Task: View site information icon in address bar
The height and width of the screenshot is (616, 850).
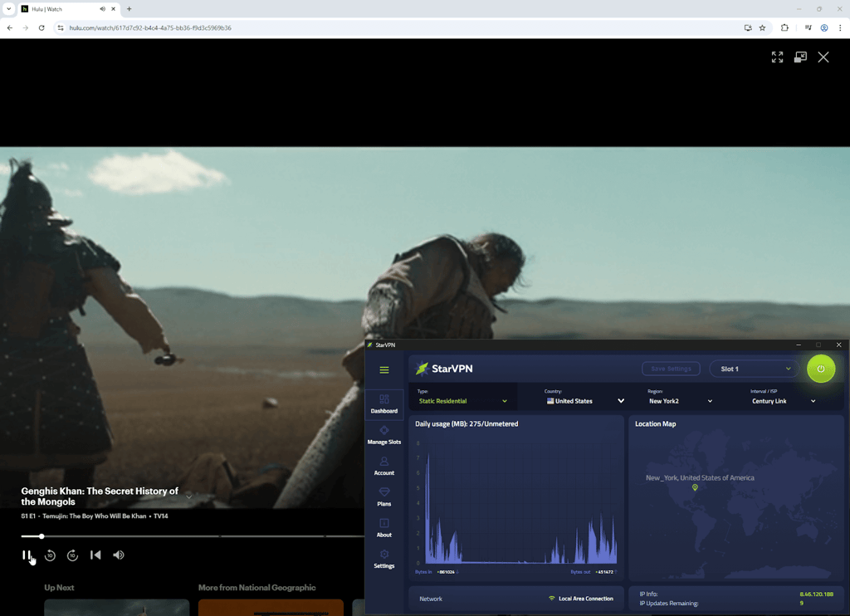Action: coord(60,27)
